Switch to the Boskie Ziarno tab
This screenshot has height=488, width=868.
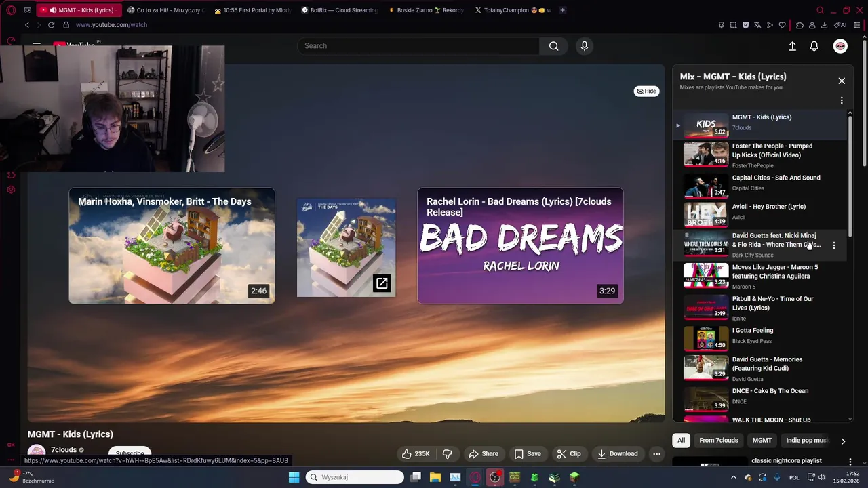point(425,10)
